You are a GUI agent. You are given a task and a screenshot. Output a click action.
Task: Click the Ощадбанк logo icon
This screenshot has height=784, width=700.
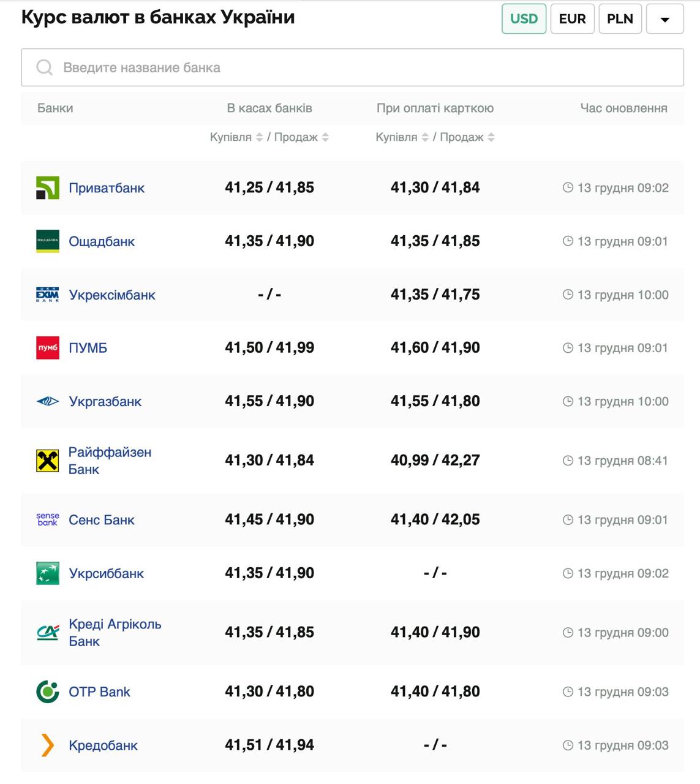(48, 241)
